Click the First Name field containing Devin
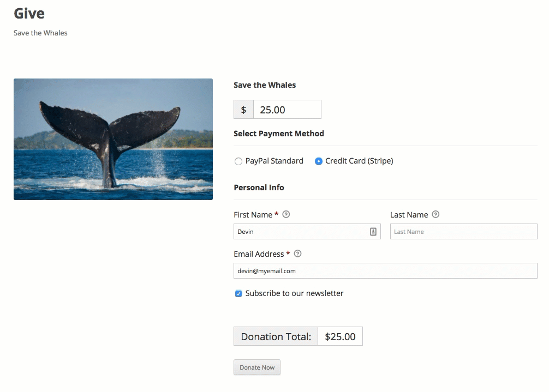This screenshot has height=392, width=549. tap(307, 232)
